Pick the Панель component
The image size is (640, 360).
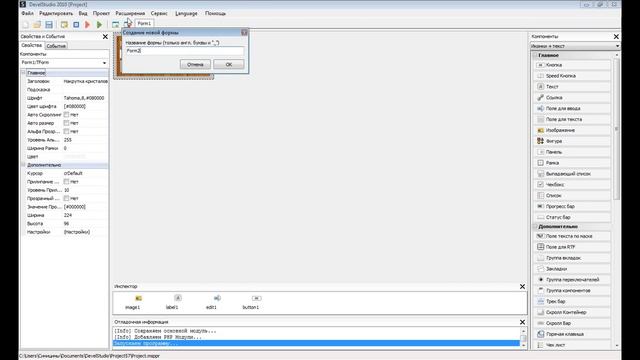point(572,152)
